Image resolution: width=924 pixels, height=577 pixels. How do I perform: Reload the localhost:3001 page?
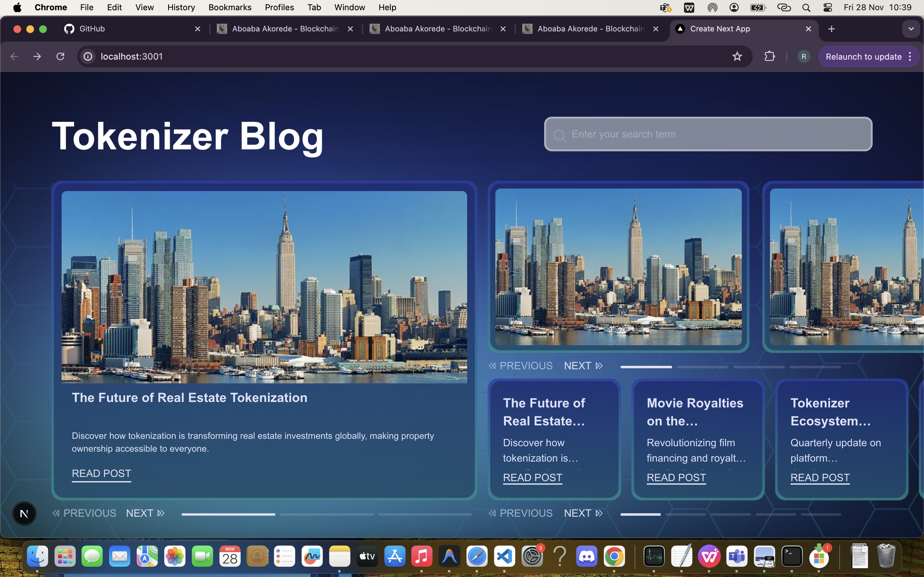(60, 56)
